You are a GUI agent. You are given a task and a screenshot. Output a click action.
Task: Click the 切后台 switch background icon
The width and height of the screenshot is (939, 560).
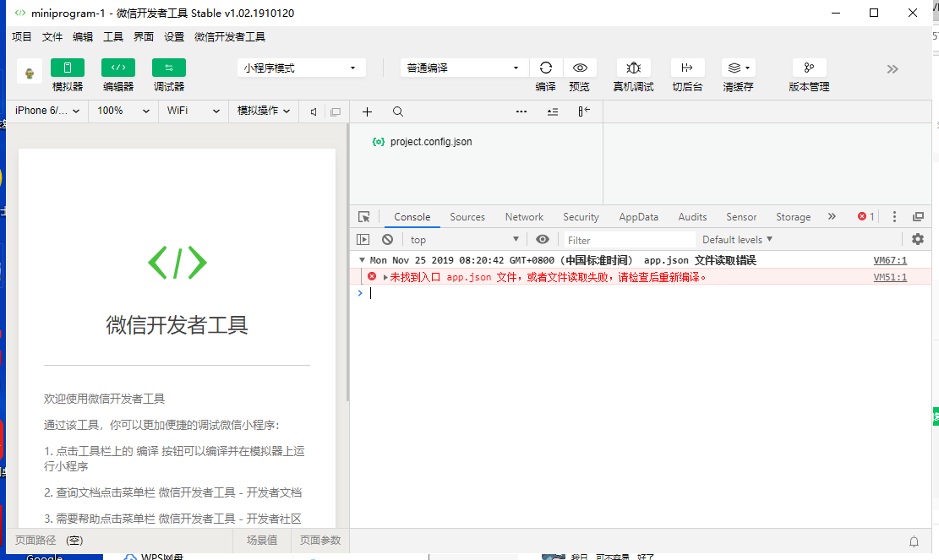coord(687,68)
